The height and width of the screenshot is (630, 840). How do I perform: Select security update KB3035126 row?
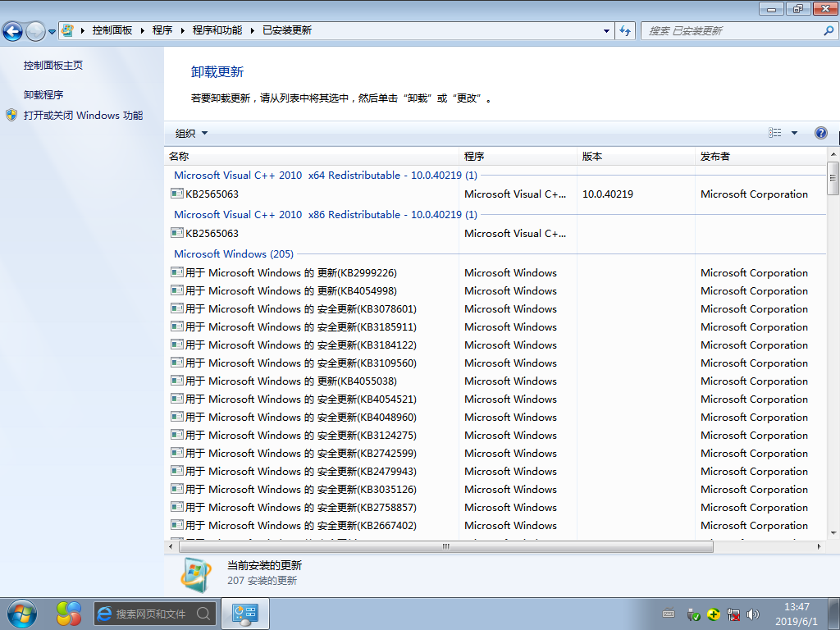[x=495, y=490]
